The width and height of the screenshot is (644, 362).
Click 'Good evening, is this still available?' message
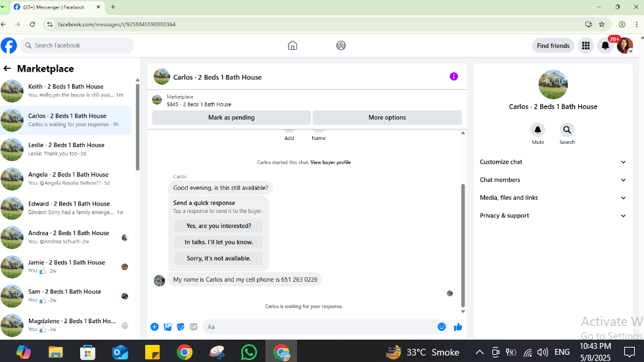[221, 187]
